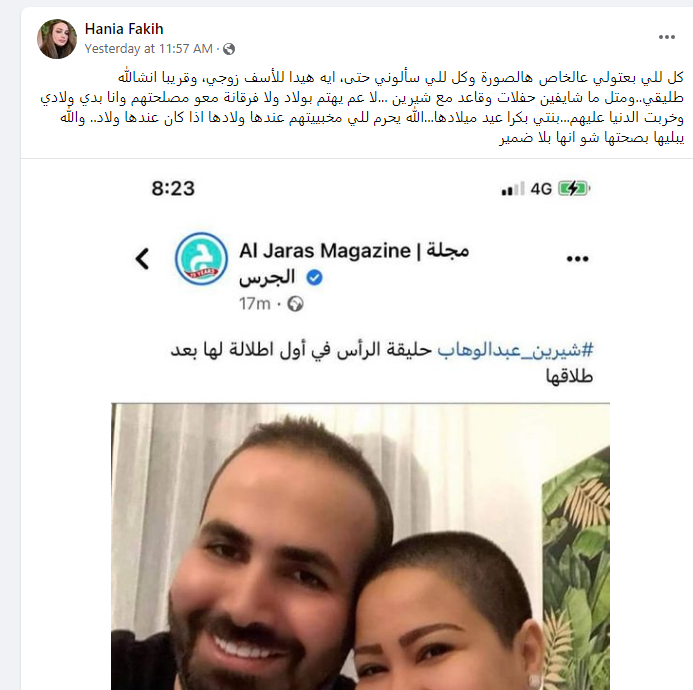Click the Hania Fakih author name
Image resolution: width=693 pixels, height=690 pixels.
(x=124, y=29)
